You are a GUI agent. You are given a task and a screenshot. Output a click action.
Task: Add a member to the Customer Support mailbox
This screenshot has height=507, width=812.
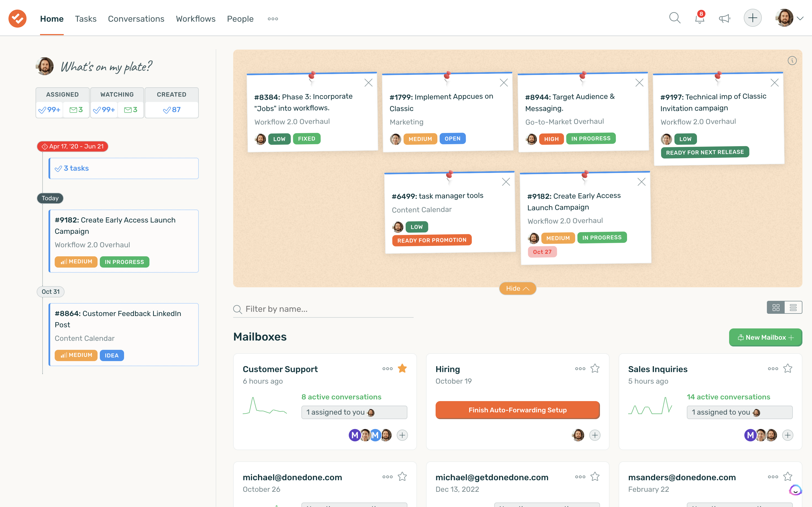(x=402, y=435)
